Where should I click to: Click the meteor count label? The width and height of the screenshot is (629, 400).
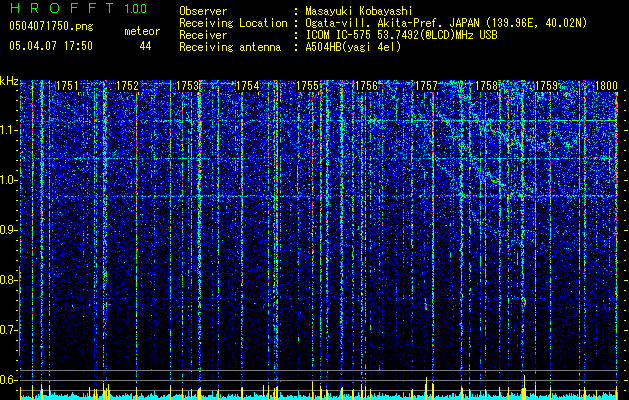pyautogui.click(x=142, y=31)
